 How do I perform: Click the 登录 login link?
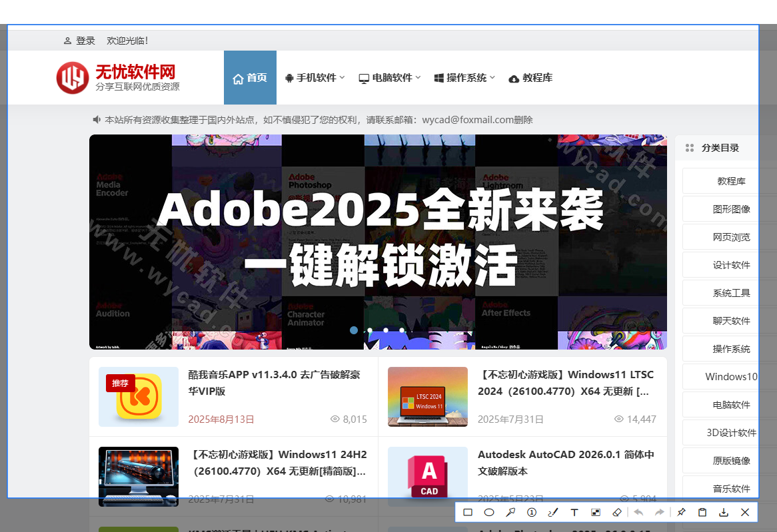pyautogui.click(x=79, y=41)
